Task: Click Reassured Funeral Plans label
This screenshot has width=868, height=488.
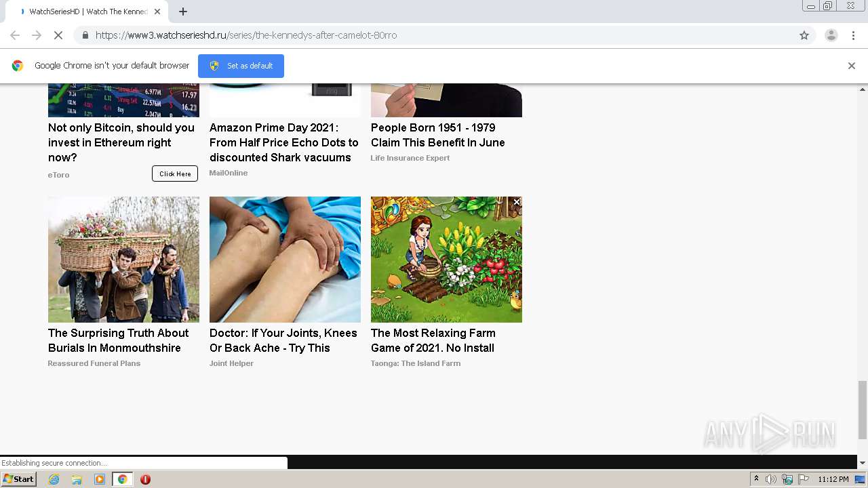Action: pos(94,363)
